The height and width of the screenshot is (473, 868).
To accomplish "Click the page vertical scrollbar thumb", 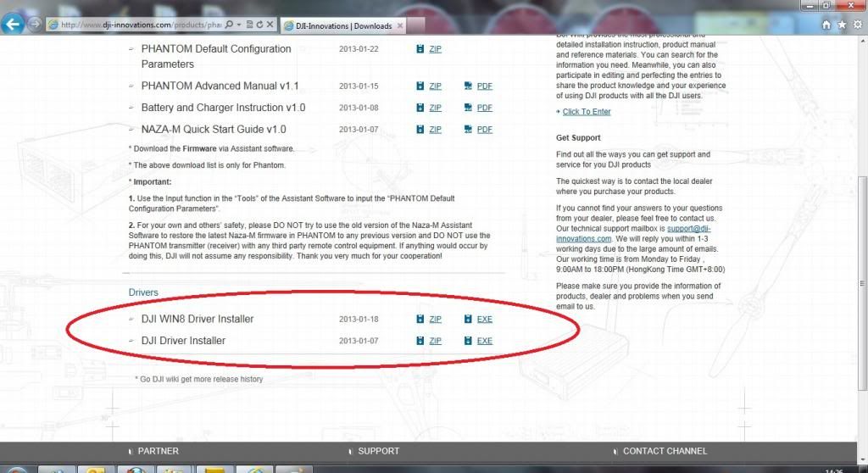I will [862, 282].
